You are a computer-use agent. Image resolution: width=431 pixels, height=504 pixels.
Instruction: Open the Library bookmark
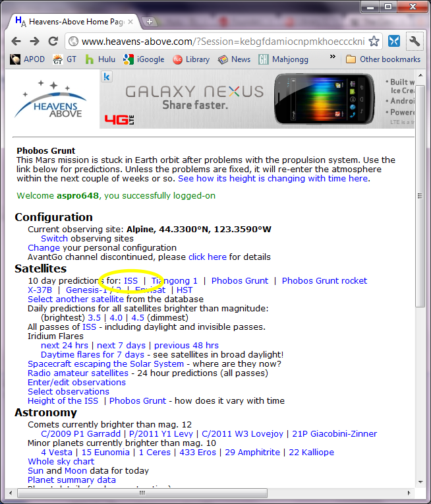coord(191,59)
